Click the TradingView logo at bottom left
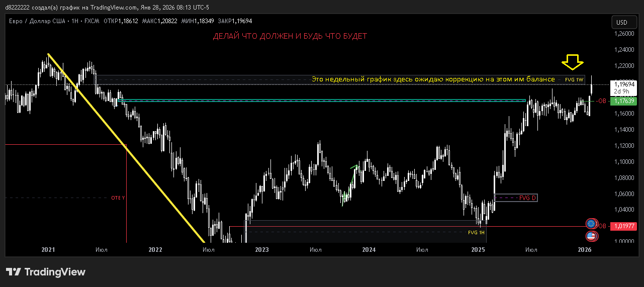Screen dimensions: 644x287 pyautogui.click(x=46, y=272)
